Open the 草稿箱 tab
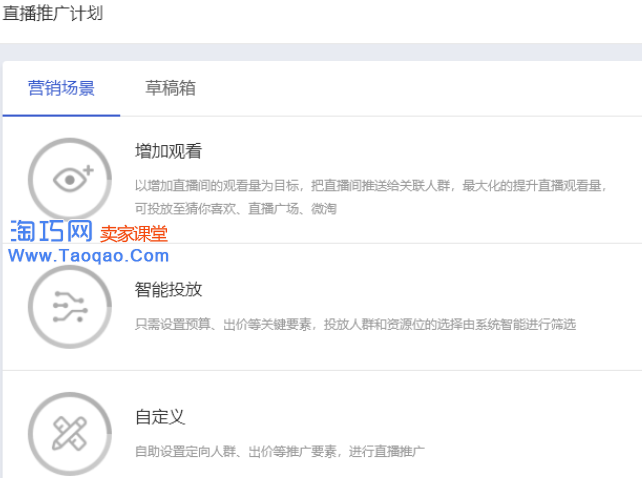This screenshot has width=642, height=478. click(170, 88)
